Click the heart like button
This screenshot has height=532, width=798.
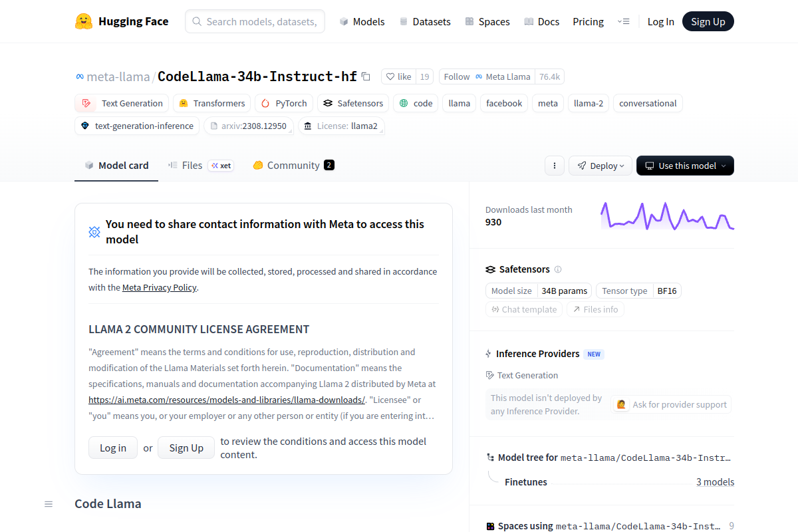click(398, 76)
